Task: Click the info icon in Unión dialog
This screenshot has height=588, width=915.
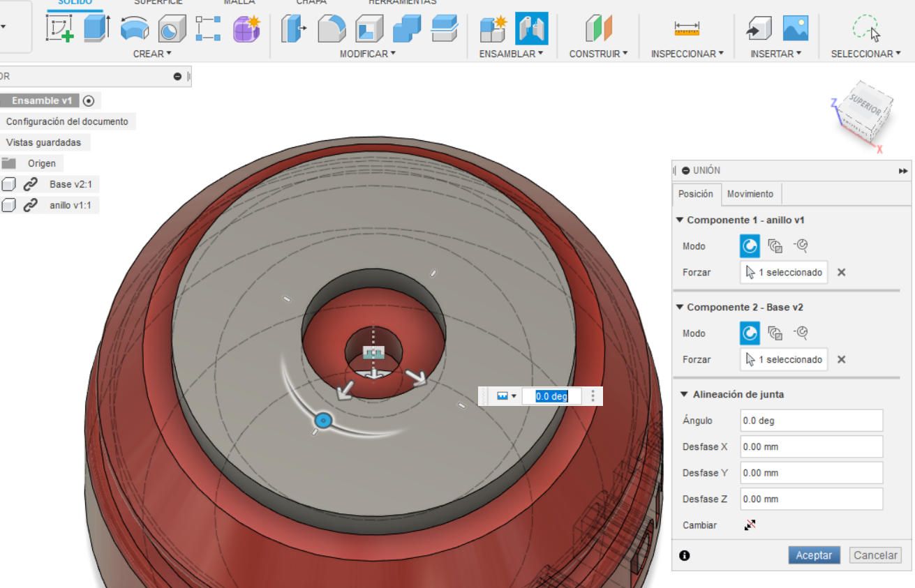Action: (x=685, y=555)
